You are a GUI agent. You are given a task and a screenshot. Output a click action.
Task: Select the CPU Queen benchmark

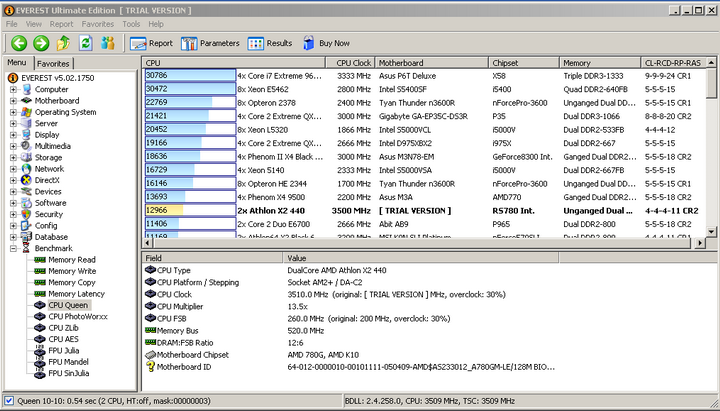(68, 305)
